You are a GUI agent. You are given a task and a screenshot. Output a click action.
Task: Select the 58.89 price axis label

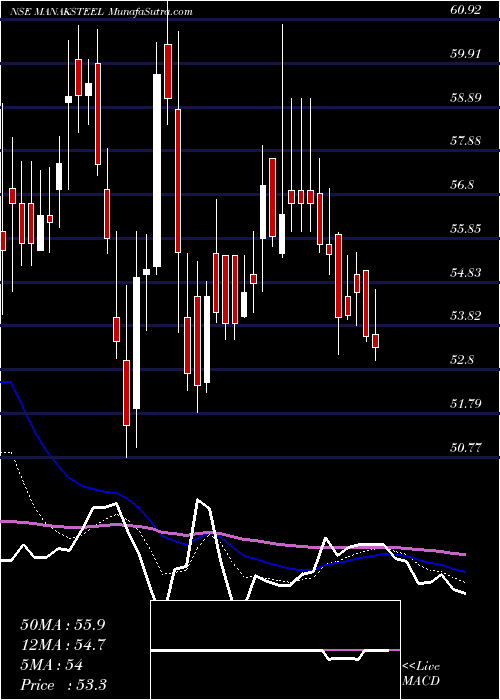(465, 97)
